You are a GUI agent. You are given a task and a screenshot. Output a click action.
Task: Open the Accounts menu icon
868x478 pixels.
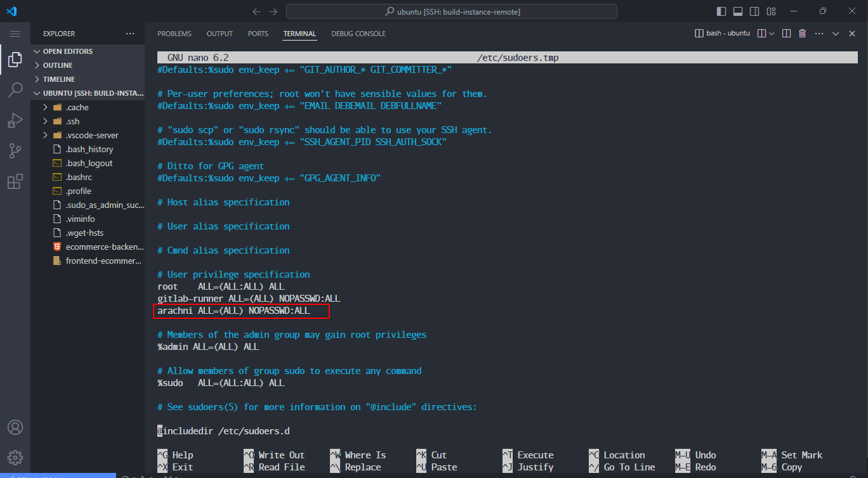click(x=15, y=427)
